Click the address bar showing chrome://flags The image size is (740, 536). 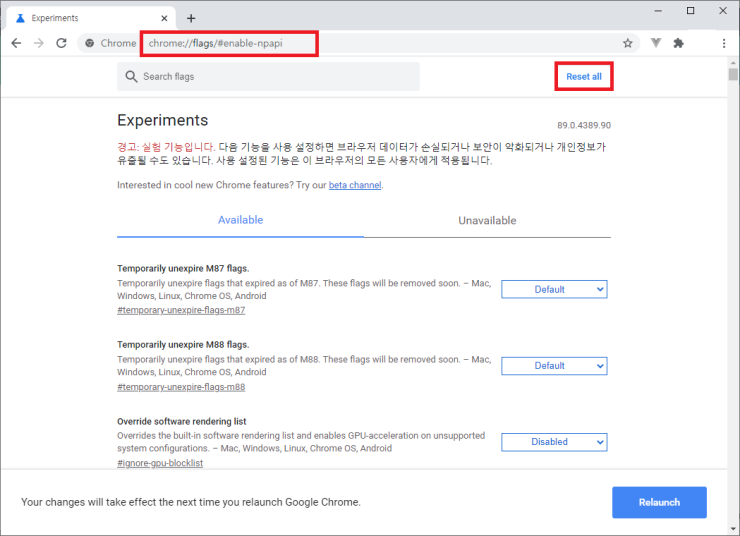380,43
